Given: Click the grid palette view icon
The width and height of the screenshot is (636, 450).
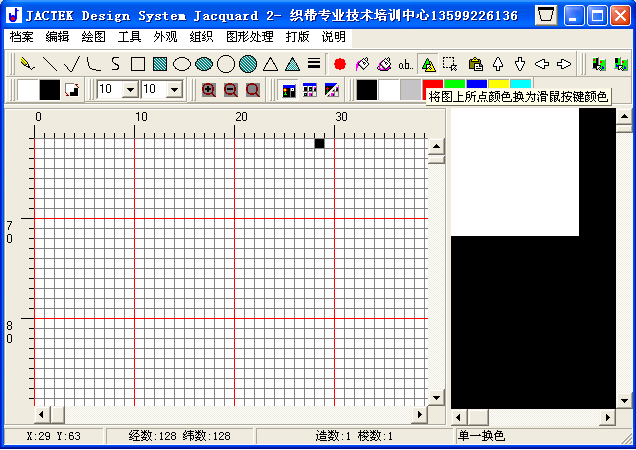Looking at the screenshot, I should tap(310, 90).
